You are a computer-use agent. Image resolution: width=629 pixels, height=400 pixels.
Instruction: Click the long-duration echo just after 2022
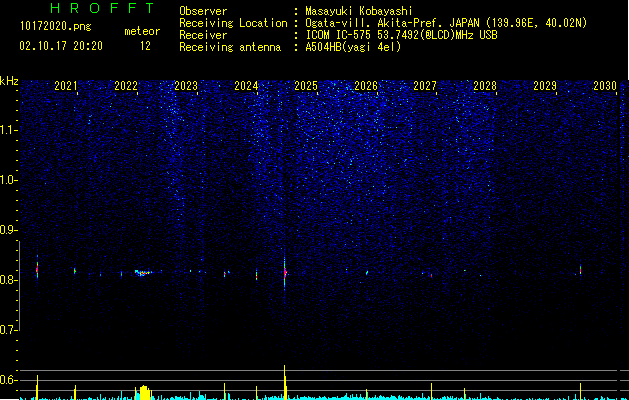[x=144, y=273]
